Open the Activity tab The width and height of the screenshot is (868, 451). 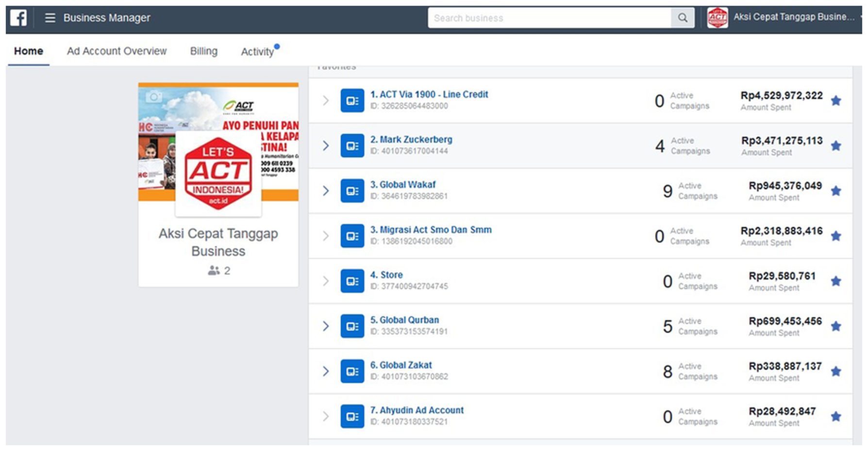coord(258,51)
